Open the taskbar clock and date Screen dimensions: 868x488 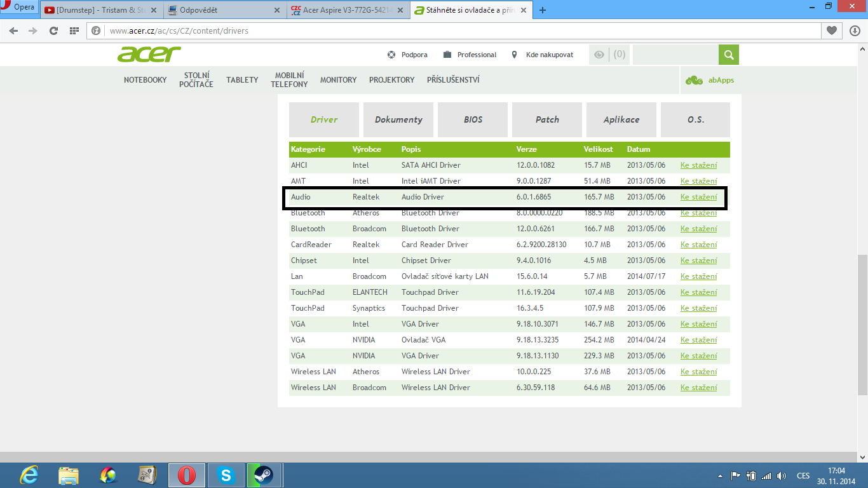point(837,475)
